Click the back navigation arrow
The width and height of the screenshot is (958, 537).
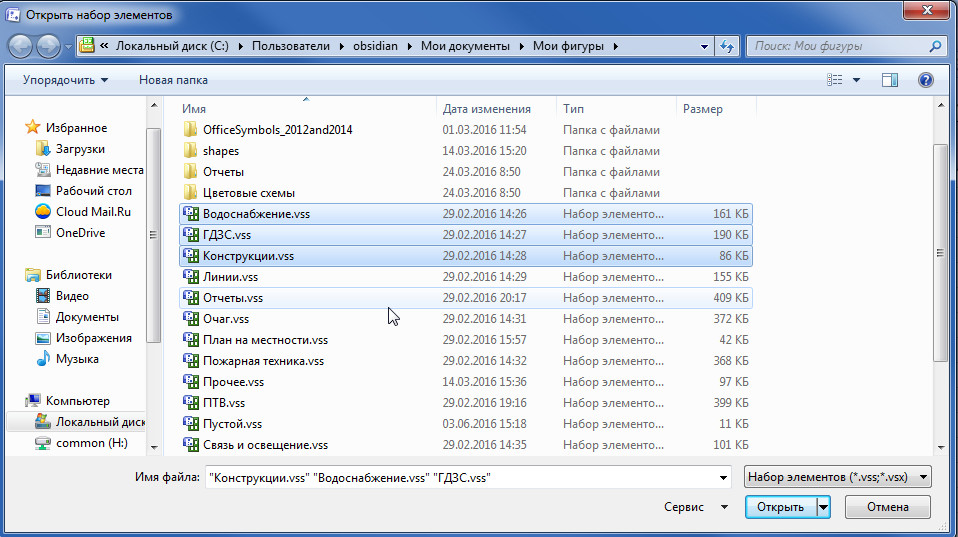(20, 46)
